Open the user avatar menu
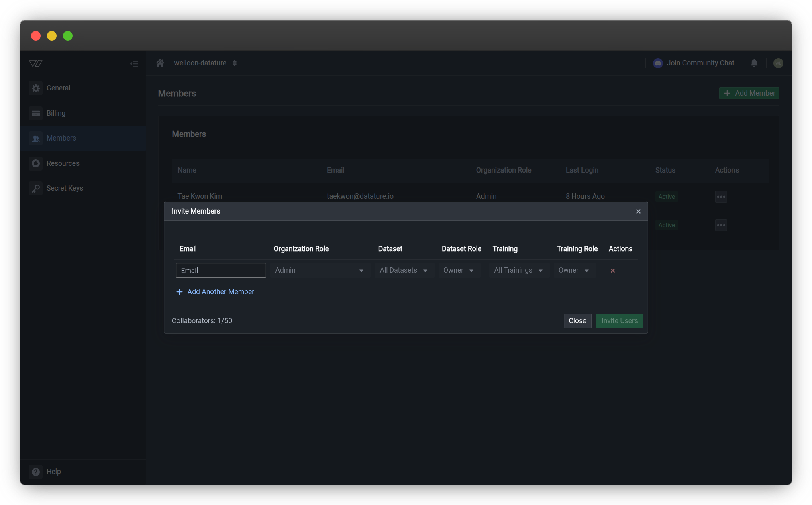 pos(778,63)
